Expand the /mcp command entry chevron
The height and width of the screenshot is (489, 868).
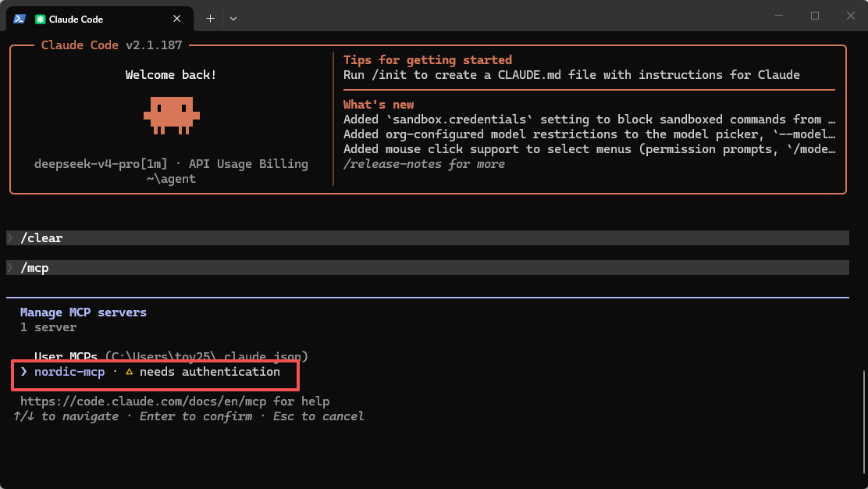(x=10, y=267)
